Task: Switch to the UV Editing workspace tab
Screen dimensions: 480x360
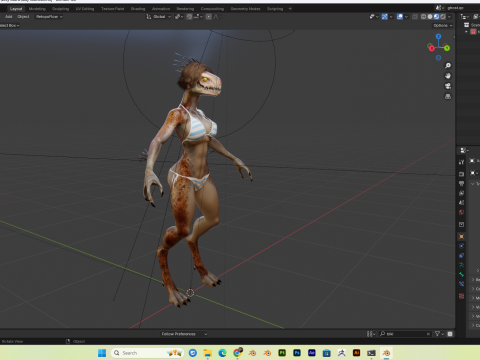Action: point(85,9)
